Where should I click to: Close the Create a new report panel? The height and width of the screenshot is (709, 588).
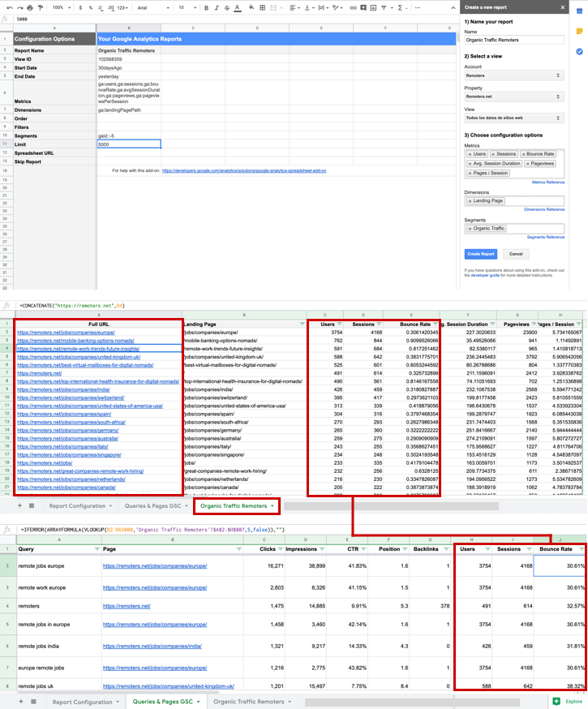tap(562, 7)
